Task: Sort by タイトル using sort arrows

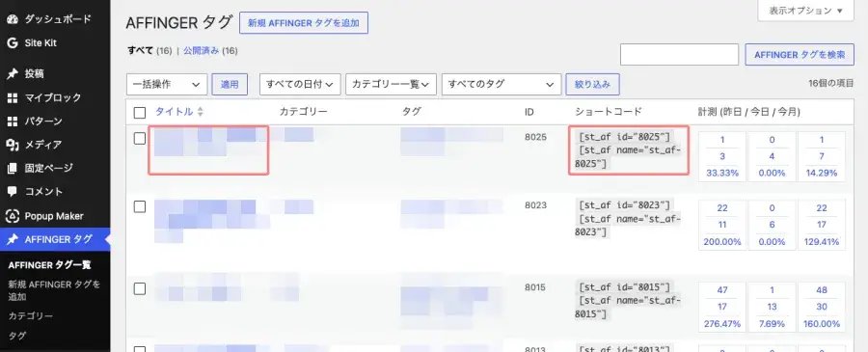Action: [201, 112]
